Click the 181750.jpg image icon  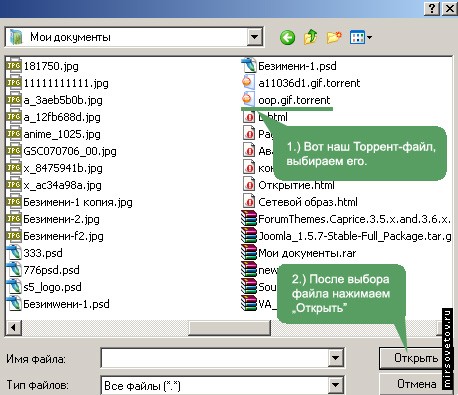tap(14, 66)
